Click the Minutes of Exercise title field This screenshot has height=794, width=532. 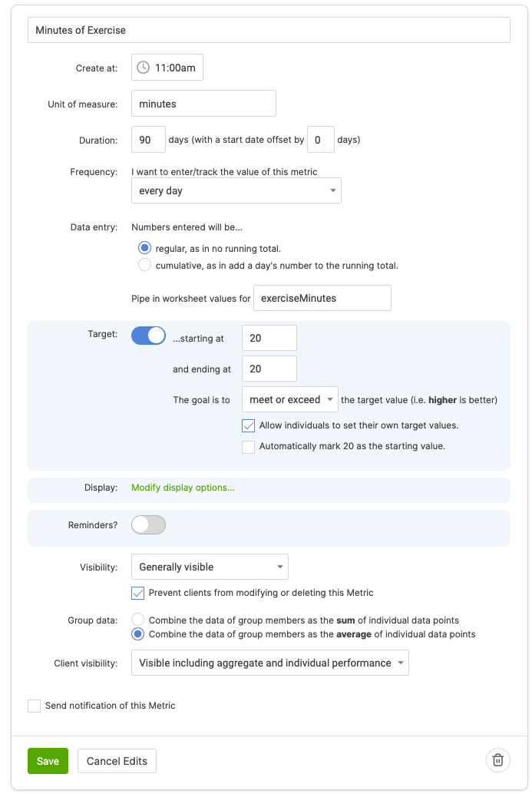click(x=269, y=30)
